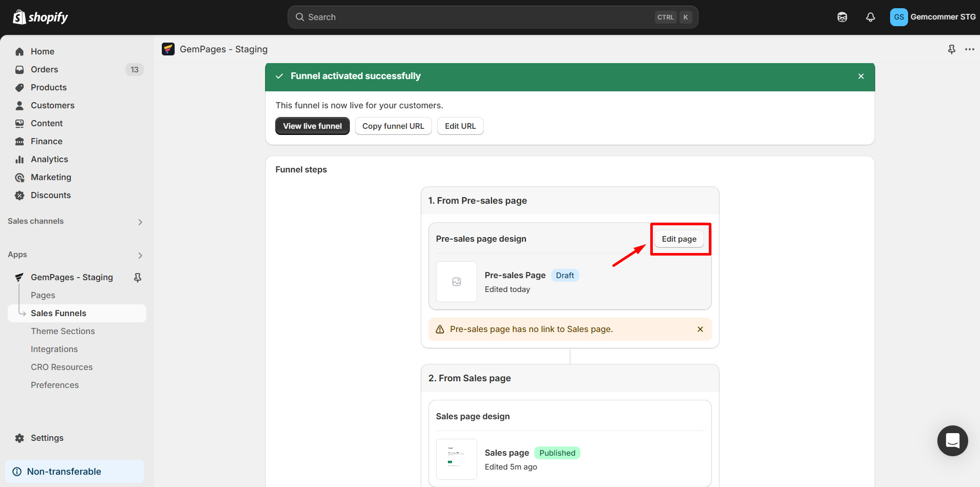Viewport: 980px width, 487px height.
Task: Click the GemPages app icon in sidebar
Action: (18, 277)
